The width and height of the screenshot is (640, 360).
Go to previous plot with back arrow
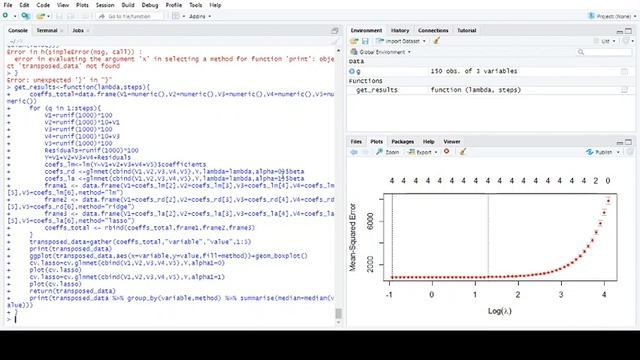pyautogui.click(x=354, y=152)
